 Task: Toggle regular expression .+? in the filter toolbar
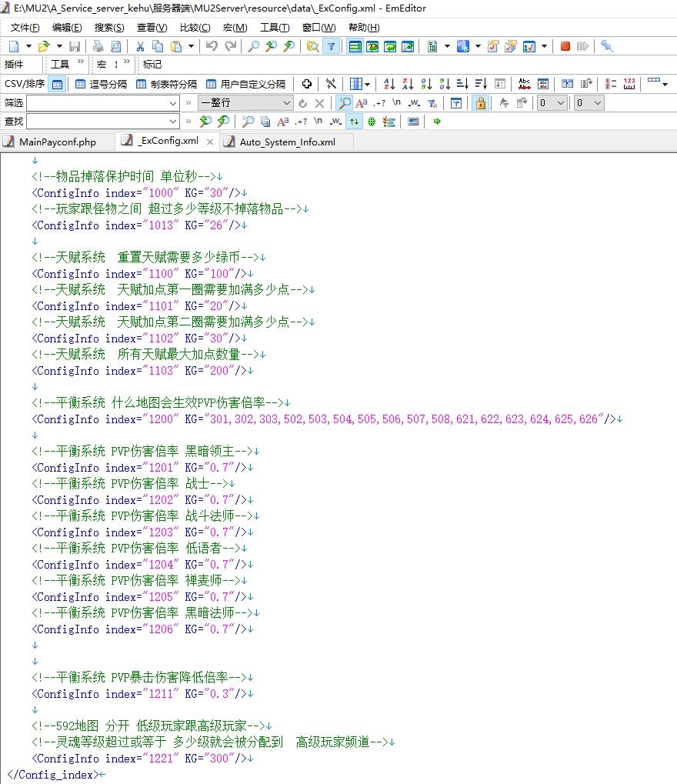pos(379,104)
